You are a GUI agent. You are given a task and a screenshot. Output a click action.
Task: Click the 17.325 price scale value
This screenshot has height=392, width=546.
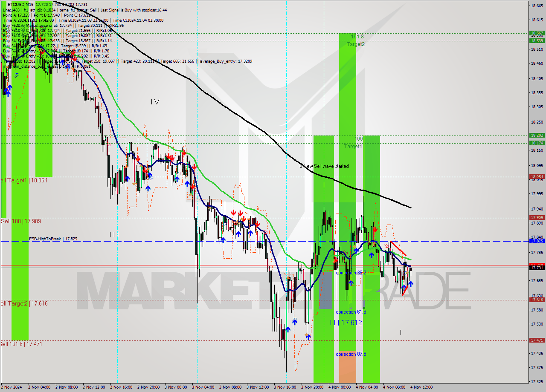pos(537,381)
